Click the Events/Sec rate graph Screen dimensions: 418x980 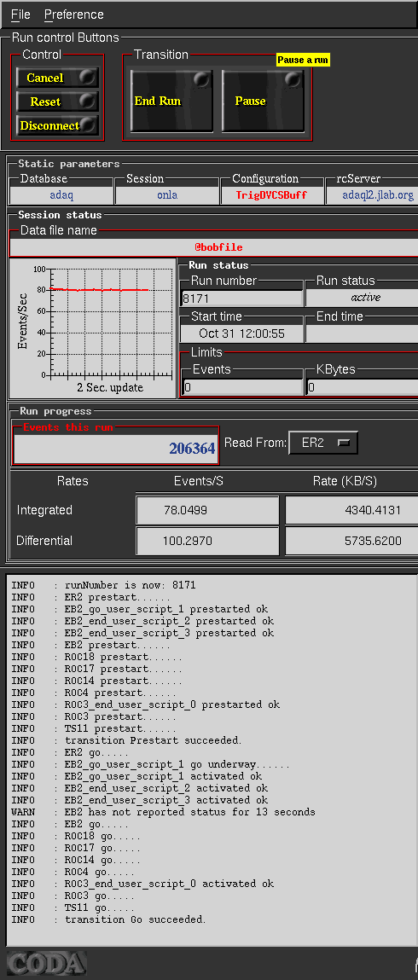coord(93,328)
